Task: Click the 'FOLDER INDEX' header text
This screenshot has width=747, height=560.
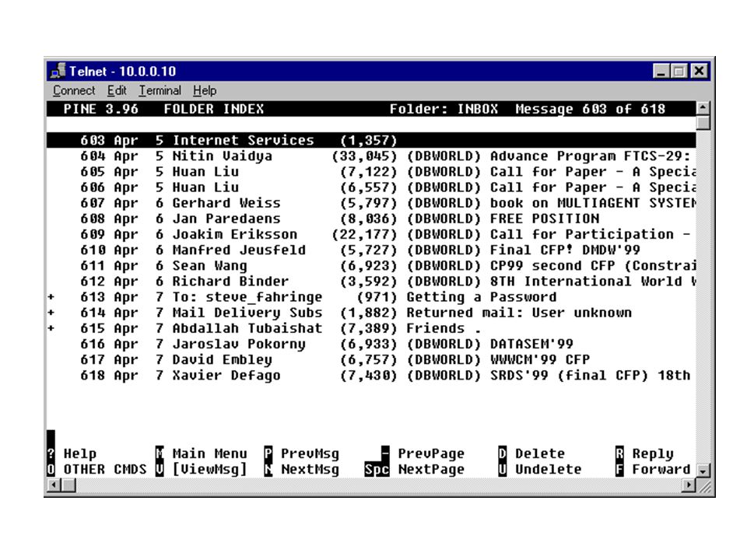Action: [x=214, y=109]
